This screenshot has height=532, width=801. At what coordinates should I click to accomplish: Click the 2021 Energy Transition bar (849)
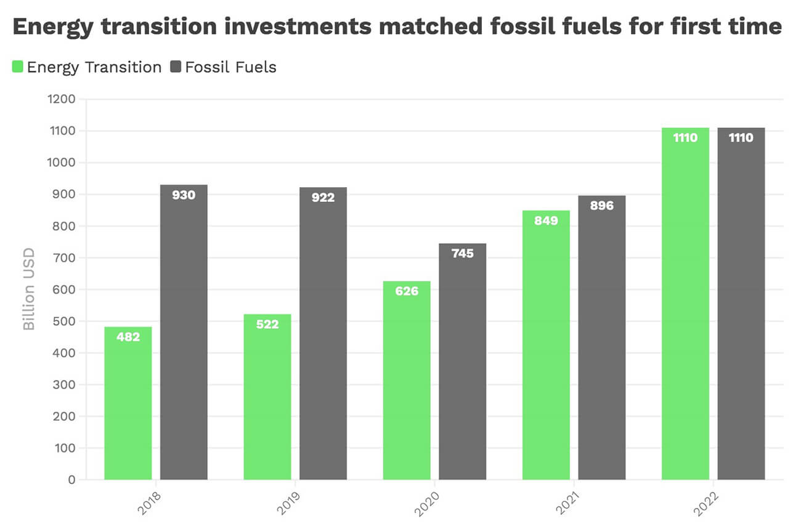[x=546, y=345]
